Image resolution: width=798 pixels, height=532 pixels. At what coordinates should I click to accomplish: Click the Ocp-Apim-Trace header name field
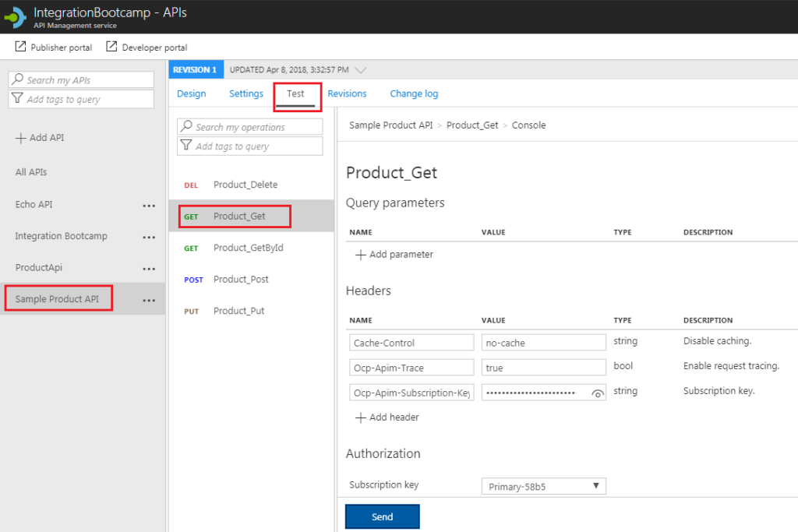click(411, 368)
